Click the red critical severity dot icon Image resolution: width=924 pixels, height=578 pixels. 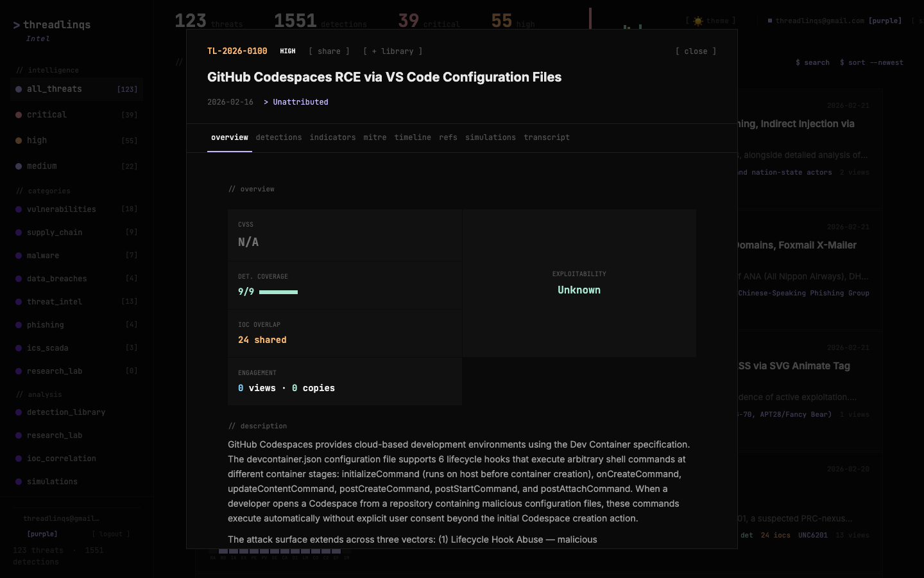click(x=18, y=114)
